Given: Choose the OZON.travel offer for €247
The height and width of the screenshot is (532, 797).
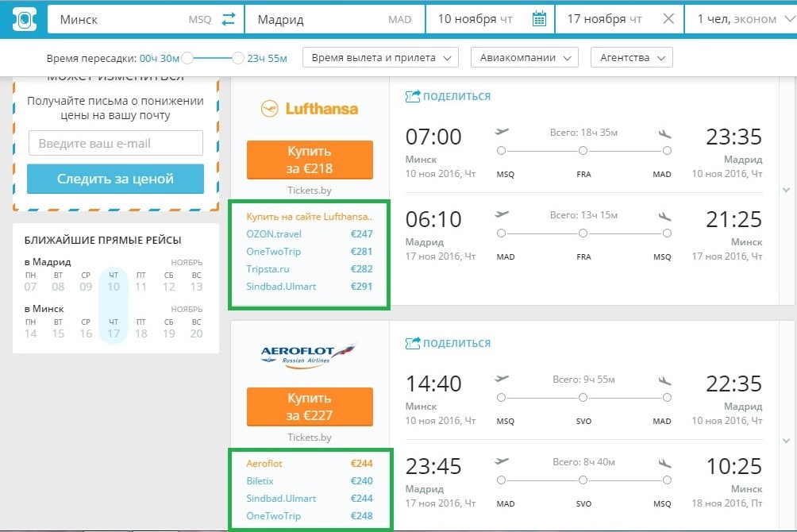Looking at the screenshot, I should click(x=310, y=234).
